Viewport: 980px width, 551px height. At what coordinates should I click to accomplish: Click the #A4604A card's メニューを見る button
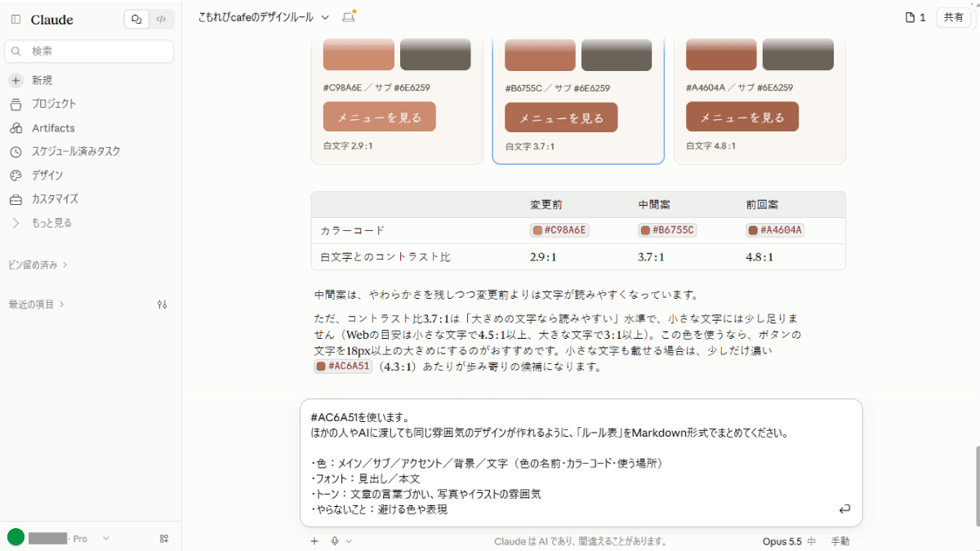[x=742, y=117]
